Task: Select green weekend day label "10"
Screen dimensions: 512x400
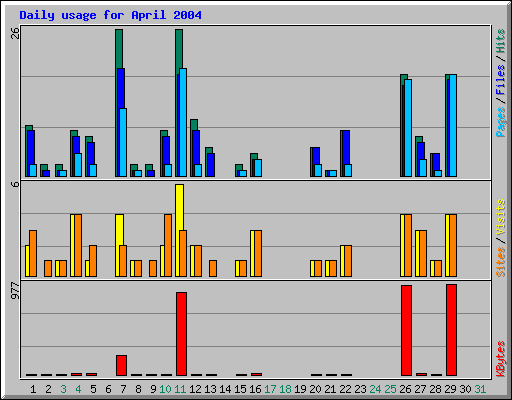Action: click(165, 389)
